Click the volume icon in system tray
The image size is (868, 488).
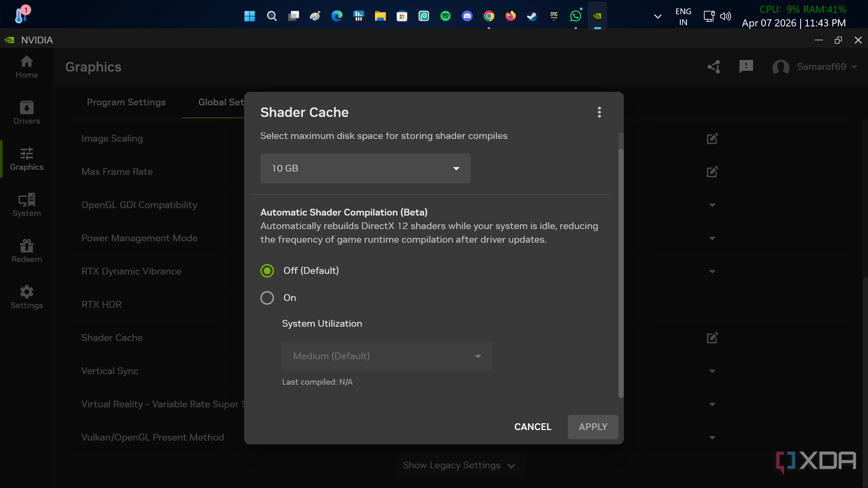(x=725, y=16)
